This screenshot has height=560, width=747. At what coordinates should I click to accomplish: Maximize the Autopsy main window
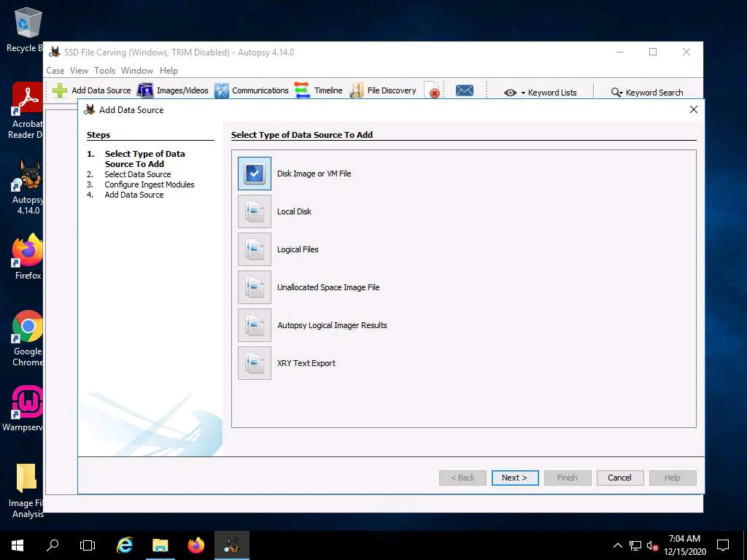[x=653, y=52]
